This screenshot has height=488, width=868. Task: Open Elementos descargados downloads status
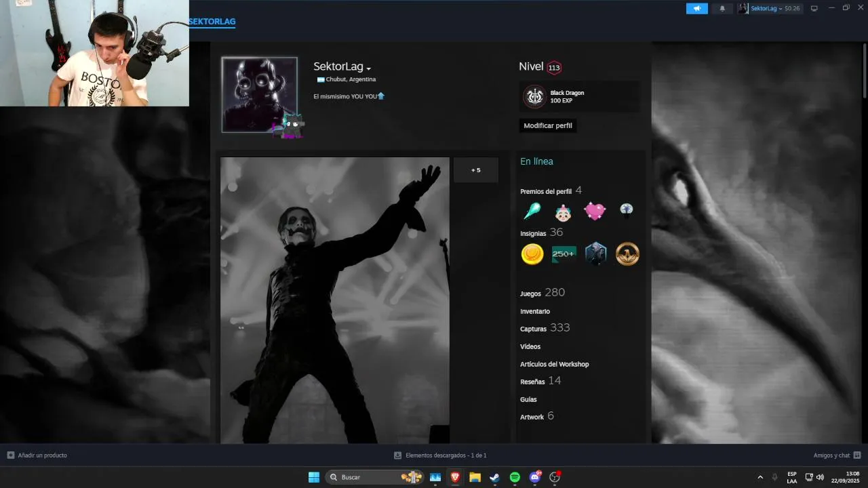[440, 455]
